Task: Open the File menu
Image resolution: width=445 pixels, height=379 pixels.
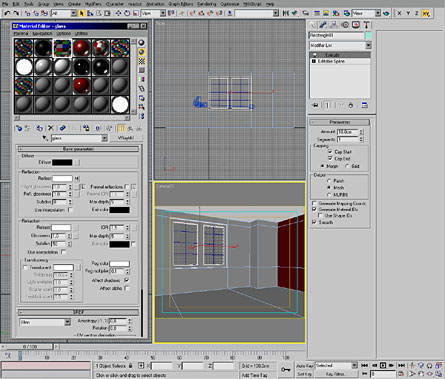Action: click(5, 4)
